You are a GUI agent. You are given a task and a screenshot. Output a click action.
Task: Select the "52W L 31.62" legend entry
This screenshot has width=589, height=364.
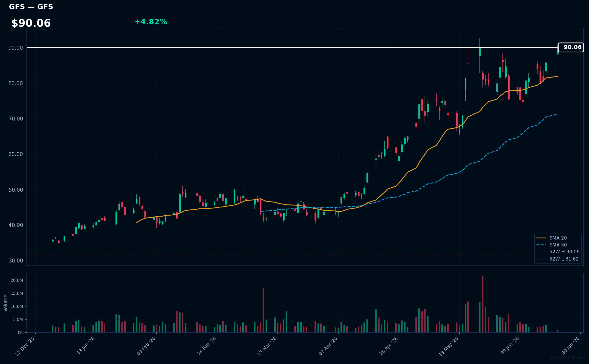[x=564, y=259]
